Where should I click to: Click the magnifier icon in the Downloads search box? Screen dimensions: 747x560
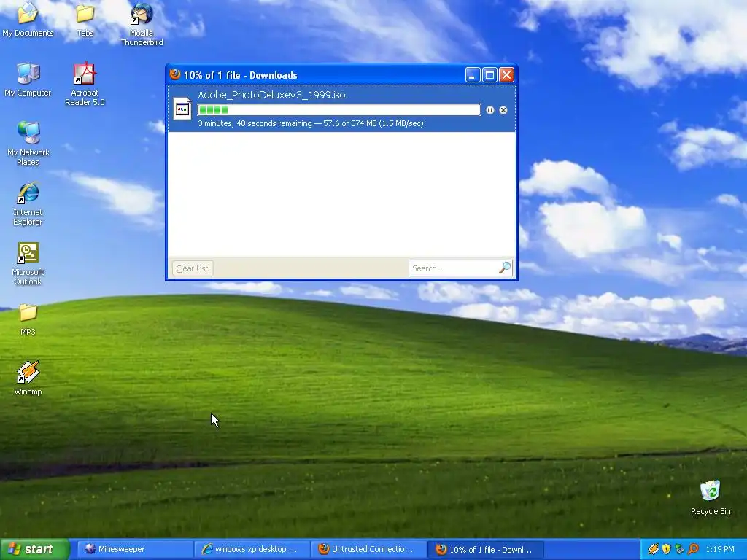[505, 268]
